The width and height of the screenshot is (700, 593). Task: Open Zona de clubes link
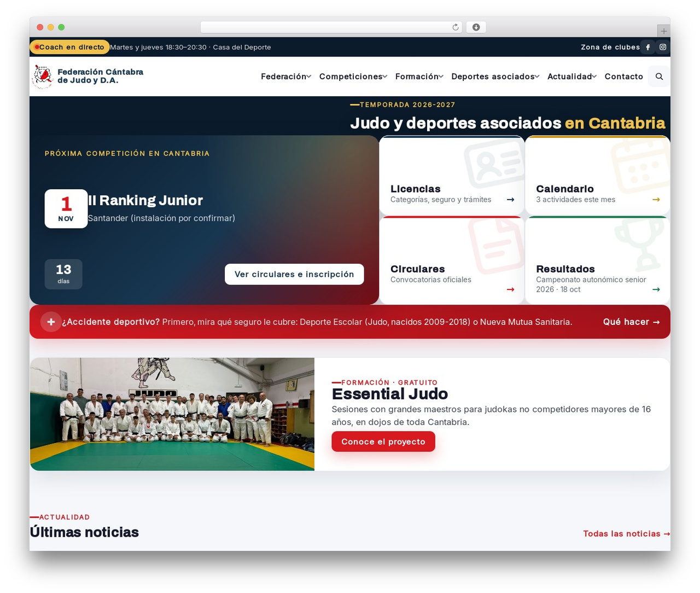point(610,47)
